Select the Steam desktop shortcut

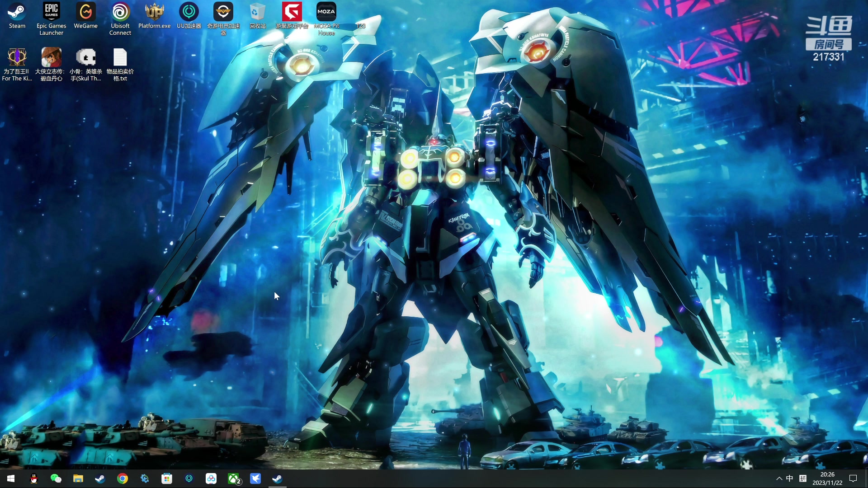[17, 16]
